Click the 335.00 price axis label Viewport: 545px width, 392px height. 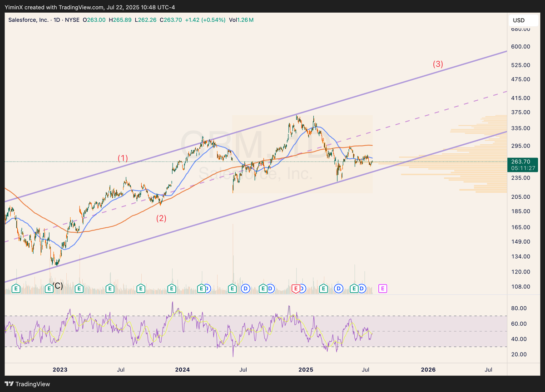coord(520,128)
